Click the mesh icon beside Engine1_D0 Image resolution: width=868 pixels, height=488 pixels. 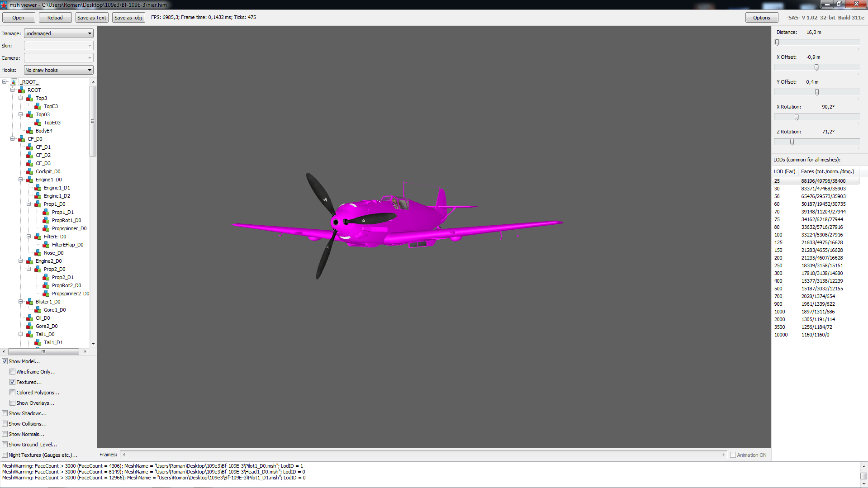(x=30, y=180)
